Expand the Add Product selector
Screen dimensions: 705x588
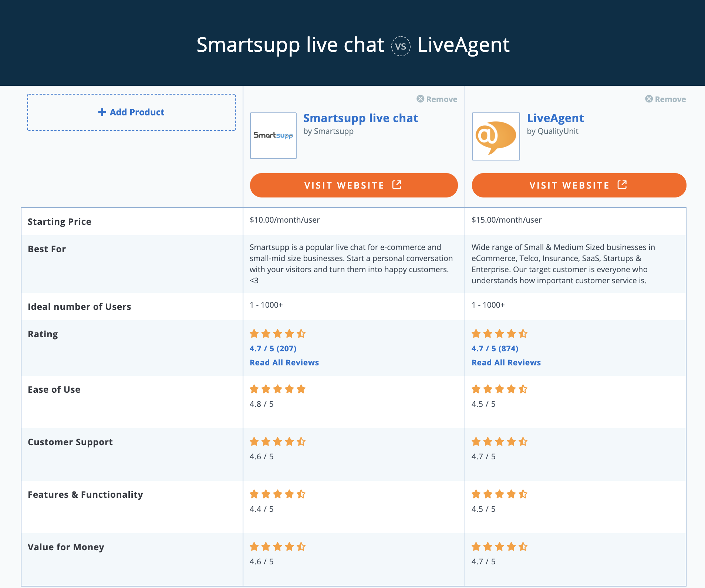(x=131, y=112)
